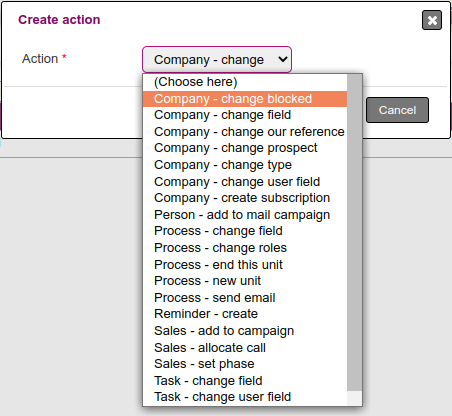Close the Create action dialog
The width and height of the screenshot is (452, 416).
click(x=432, y=20)
